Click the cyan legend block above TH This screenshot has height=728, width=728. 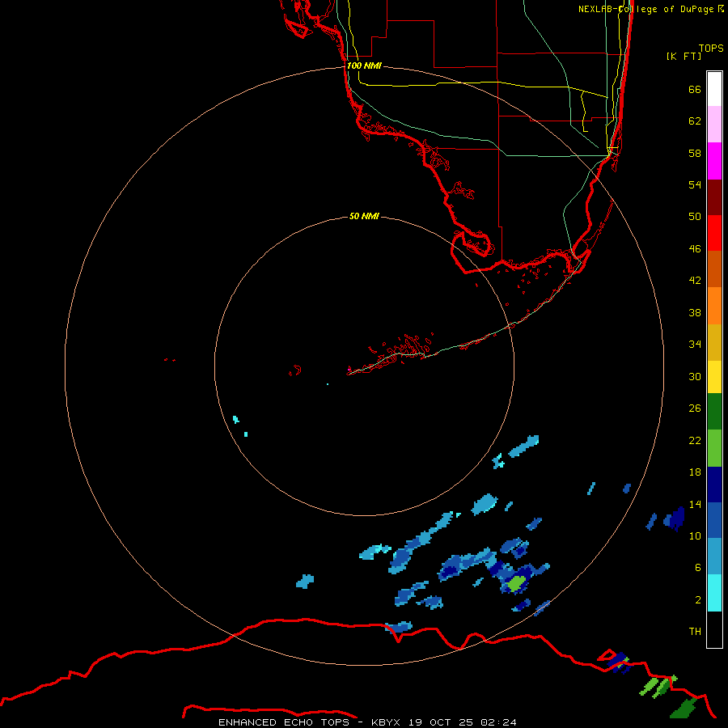[714, 593]
